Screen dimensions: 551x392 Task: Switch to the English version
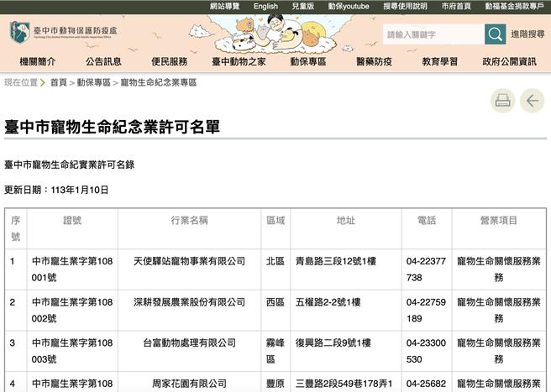265,7
